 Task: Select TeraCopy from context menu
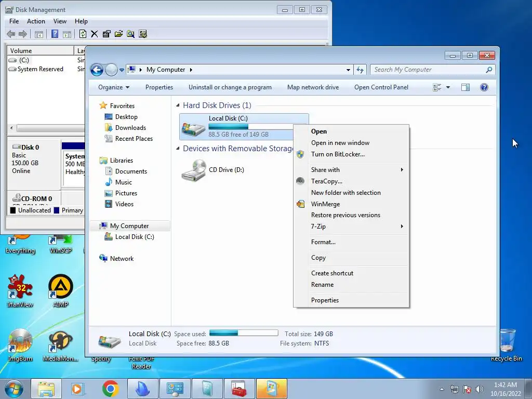point(352,181)
